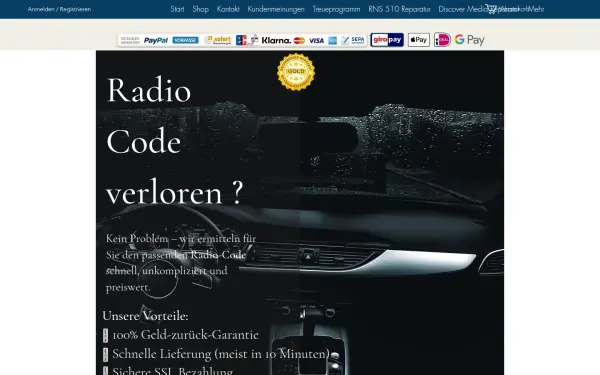The width and height of the screenshot is (600, 375).
Task: Click 'Unsere Vorteile:' heading
Action: pyautogui.click(x=145, y=316)
